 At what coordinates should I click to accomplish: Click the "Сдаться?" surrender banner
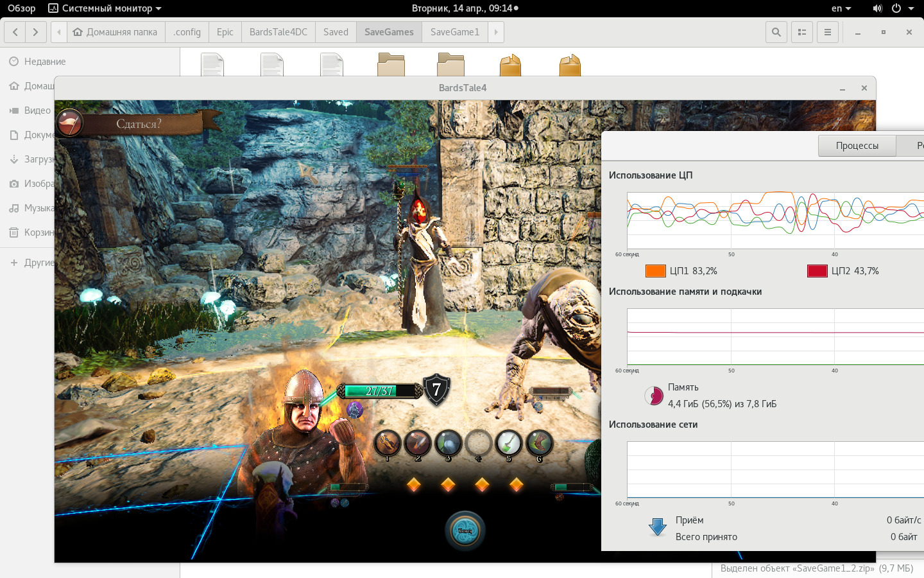[139, 124]
